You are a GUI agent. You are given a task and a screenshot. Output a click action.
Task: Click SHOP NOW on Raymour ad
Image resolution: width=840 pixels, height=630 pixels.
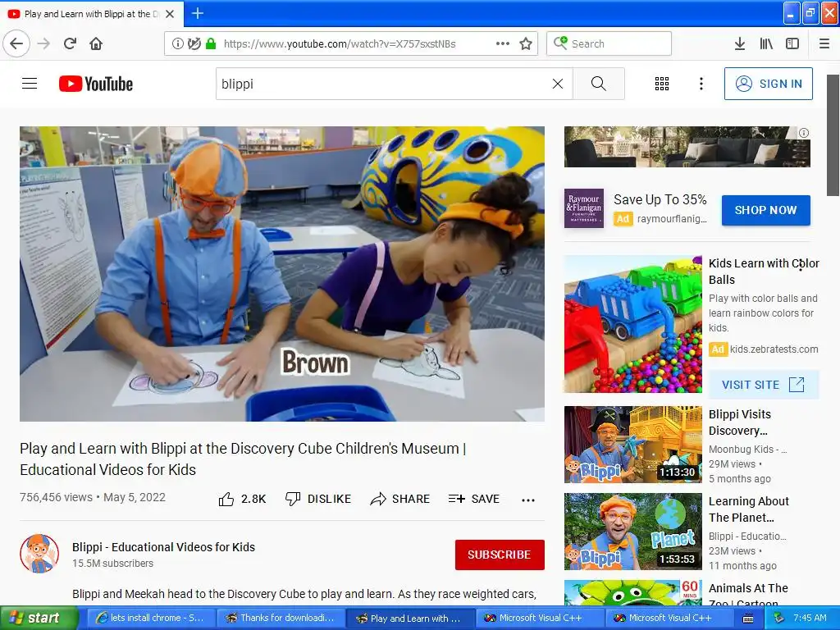pyautogui.click(x=765, y=210)
